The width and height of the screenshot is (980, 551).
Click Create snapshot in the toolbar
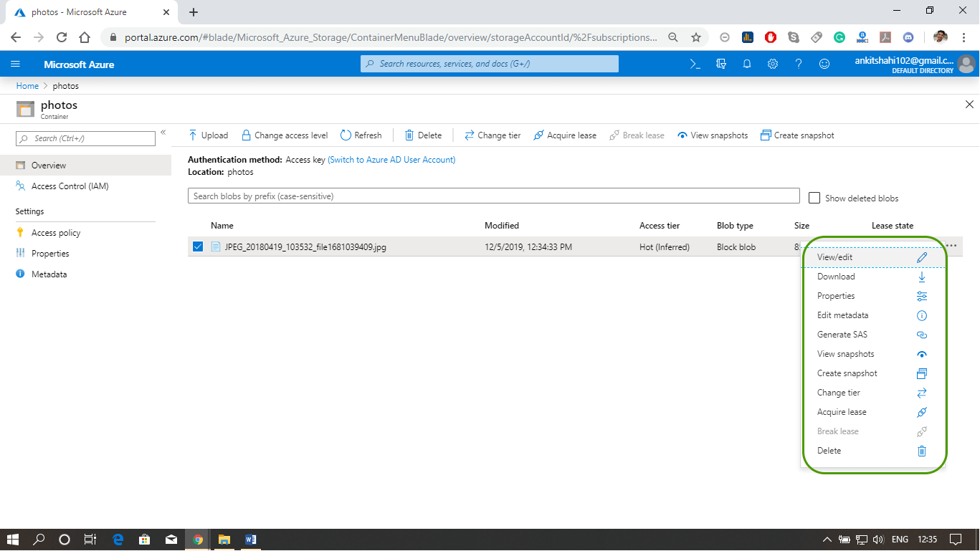click(797, 135)
